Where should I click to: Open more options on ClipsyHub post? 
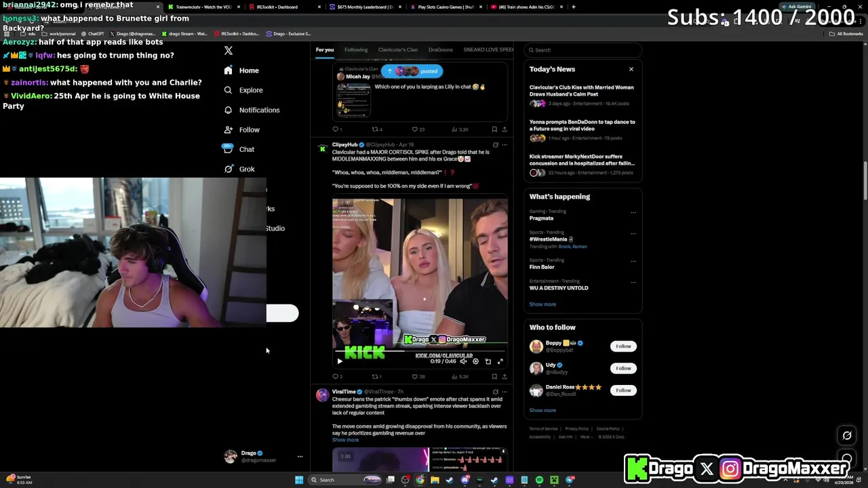click(x=504, y=144)
